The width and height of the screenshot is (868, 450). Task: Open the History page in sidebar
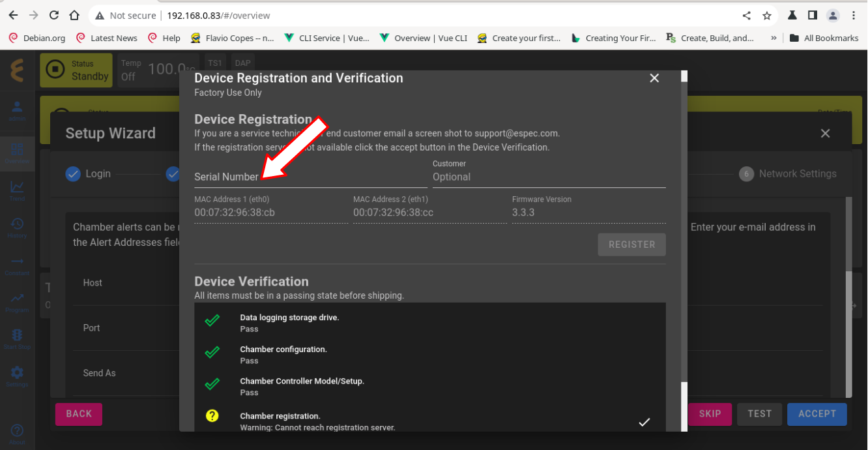[17, 228]
